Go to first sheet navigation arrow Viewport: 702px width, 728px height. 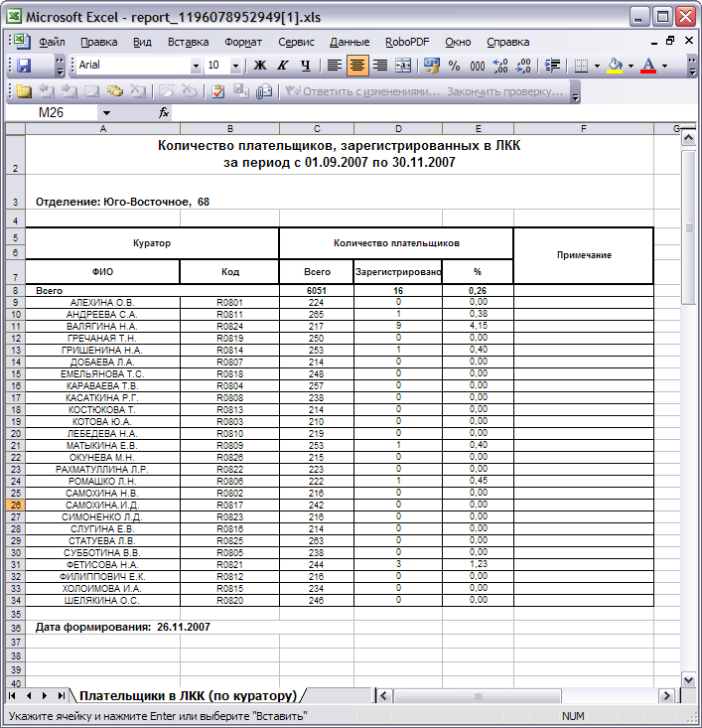point(12,695)
